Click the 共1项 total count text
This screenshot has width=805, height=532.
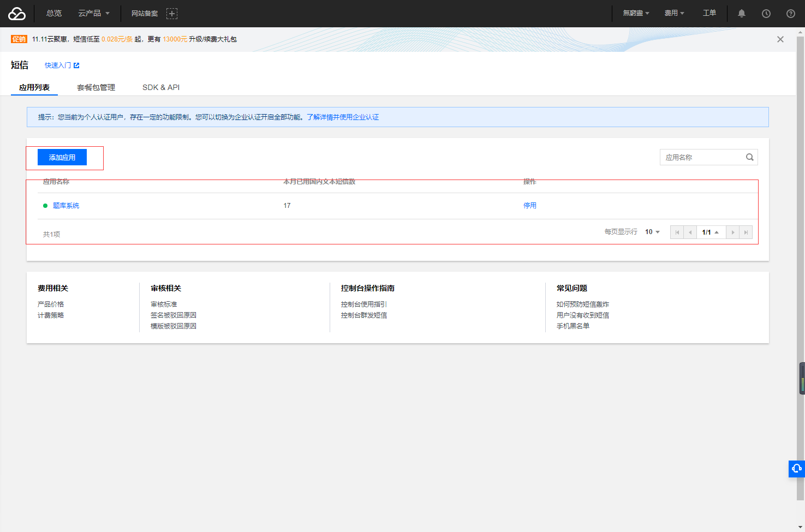click(x=51, y=235)
